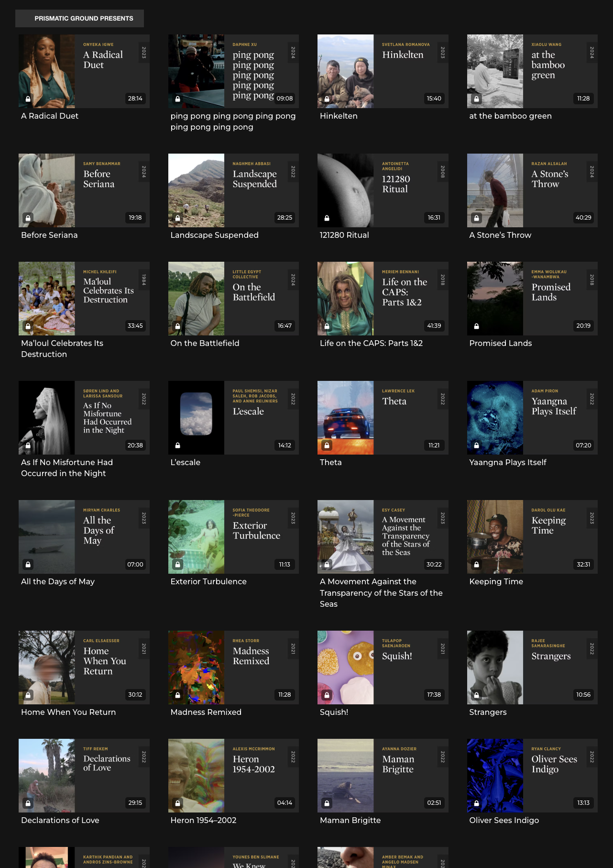The height and width of the screenshot is (868, 613).
Task: Click the 41:39 duration badge on Life on the CAPS
Action: [x=434, y=326]
